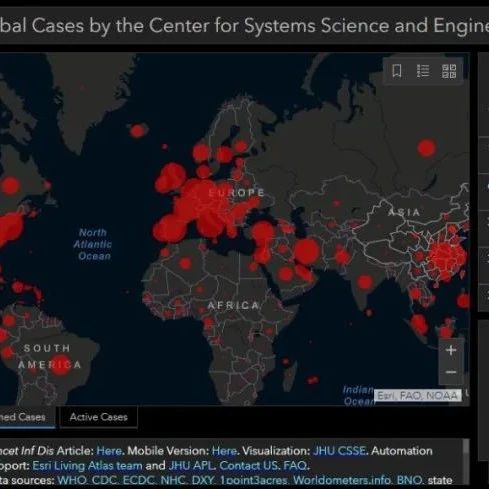
Task: Open the Lancet article Here link
Action: (109, 451)
